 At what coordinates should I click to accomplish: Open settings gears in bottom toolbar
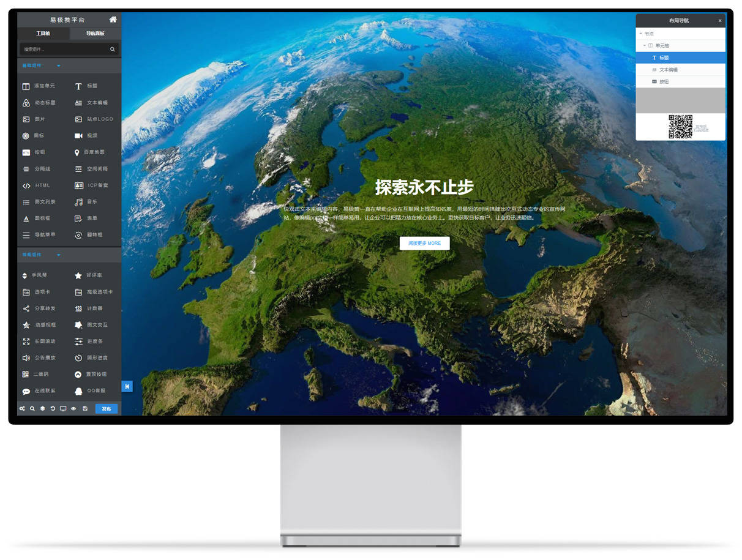(22, 409)
